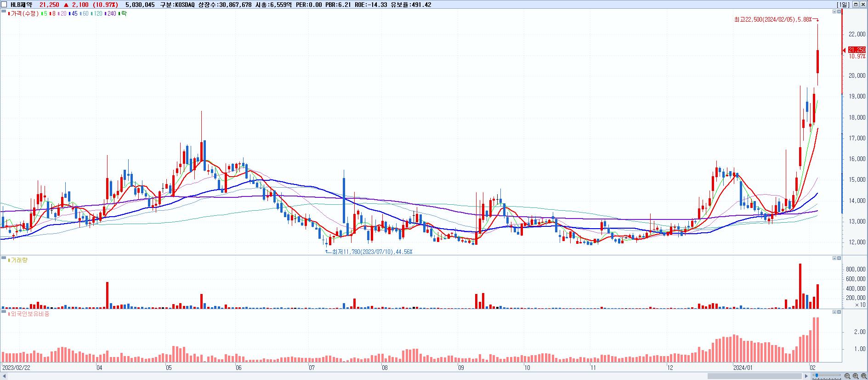Select the 60-day moving average legend

point(84,14)
